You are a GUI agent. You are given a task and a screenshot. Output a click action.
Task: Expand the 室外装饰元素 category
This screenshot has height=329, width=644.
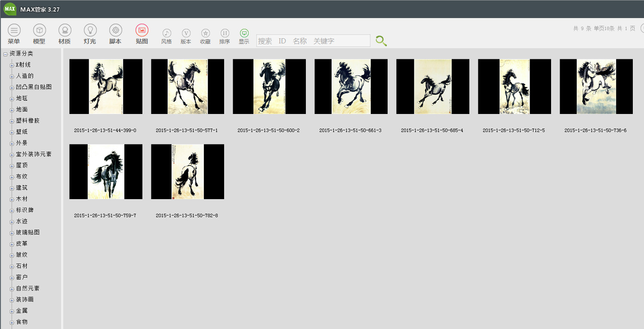coord(12,154)
